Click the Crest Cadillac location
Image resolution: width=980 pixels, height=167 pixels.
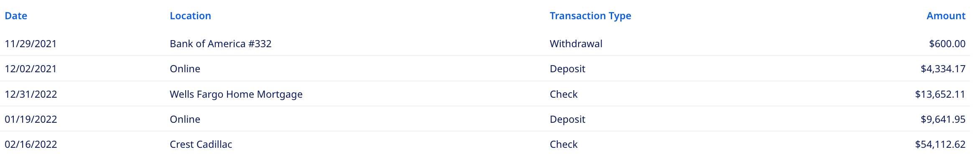coord(201,144)
